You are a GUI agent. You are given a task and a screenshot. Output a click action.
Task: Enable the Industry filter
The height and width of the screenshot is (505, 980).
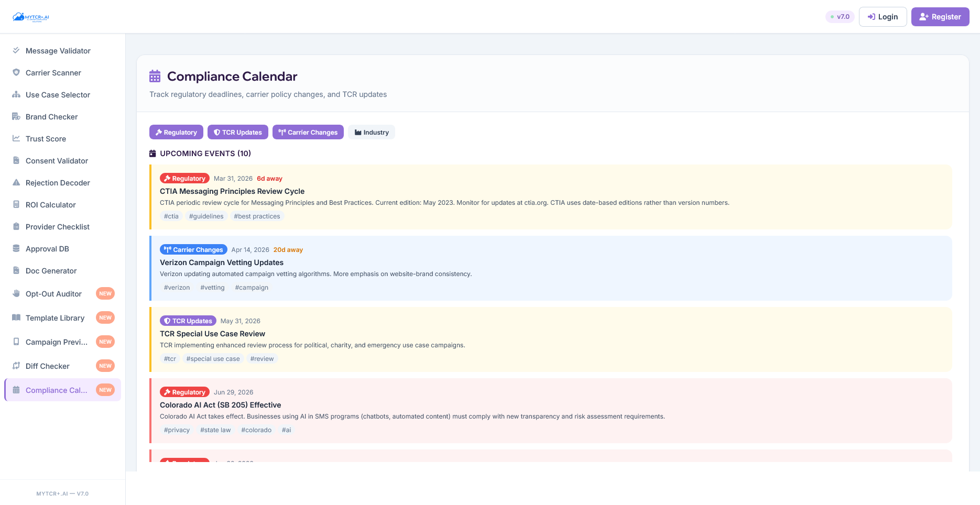pos(371,132)
